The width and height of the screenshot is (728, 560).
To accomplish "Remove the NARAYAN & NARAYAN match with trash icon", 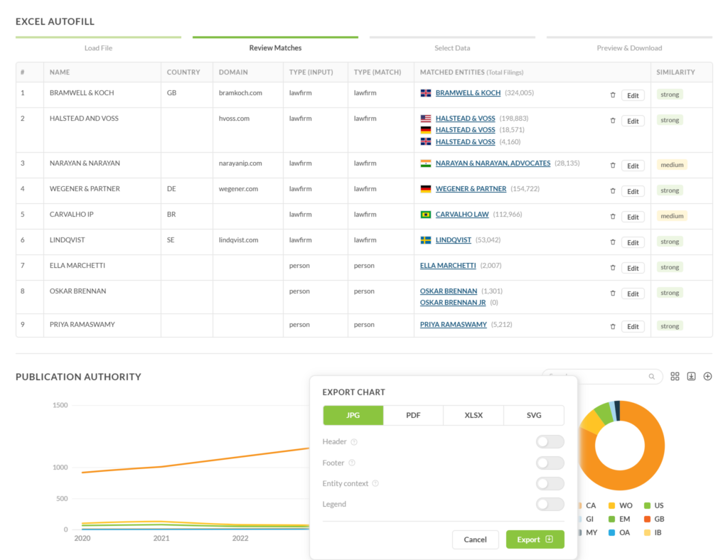I will click(613, 166).
